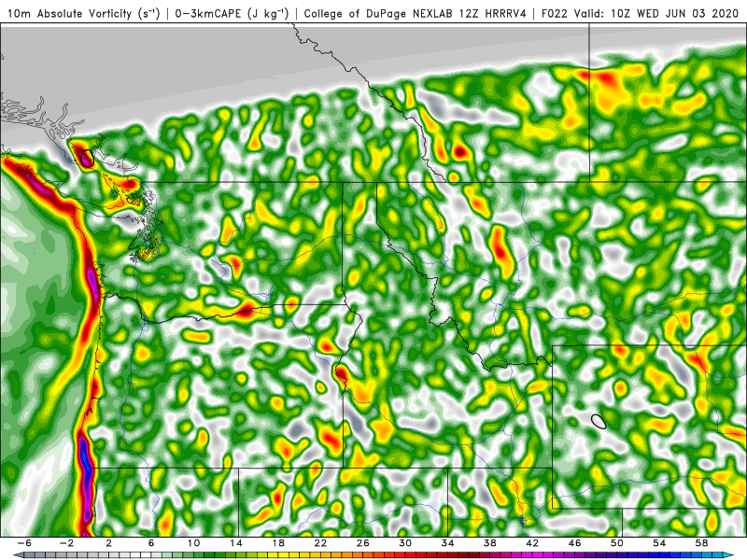Click the '-2' colorbar tick label
747x560 pixels.
66,543
